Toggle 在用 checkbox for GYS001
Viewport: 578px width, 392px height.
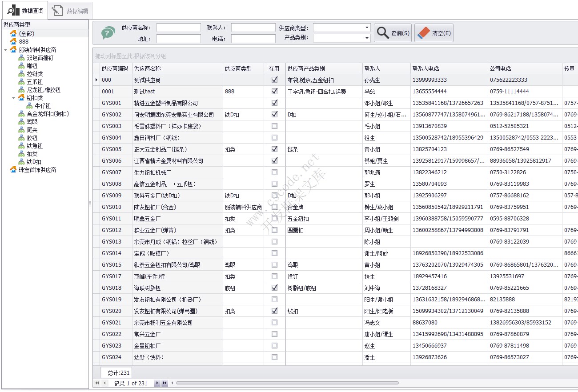[x=274, y=103]
